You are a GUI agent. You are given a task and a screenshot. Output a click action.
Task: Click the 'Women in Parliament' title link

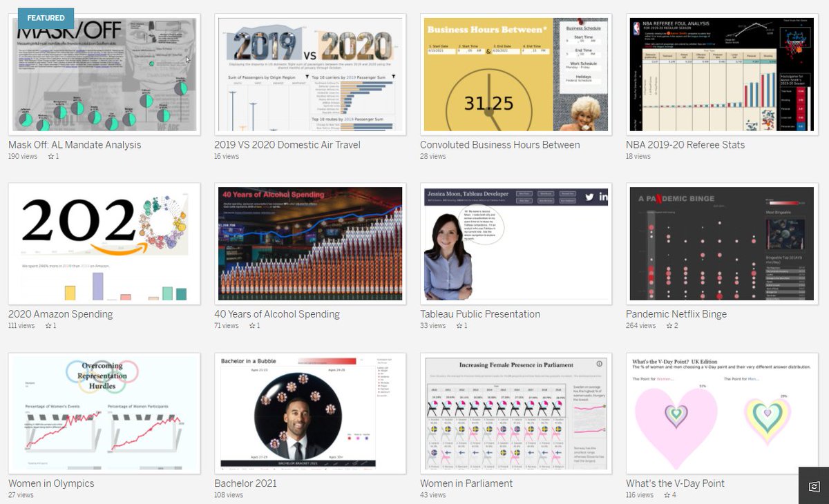pos(466,483)
